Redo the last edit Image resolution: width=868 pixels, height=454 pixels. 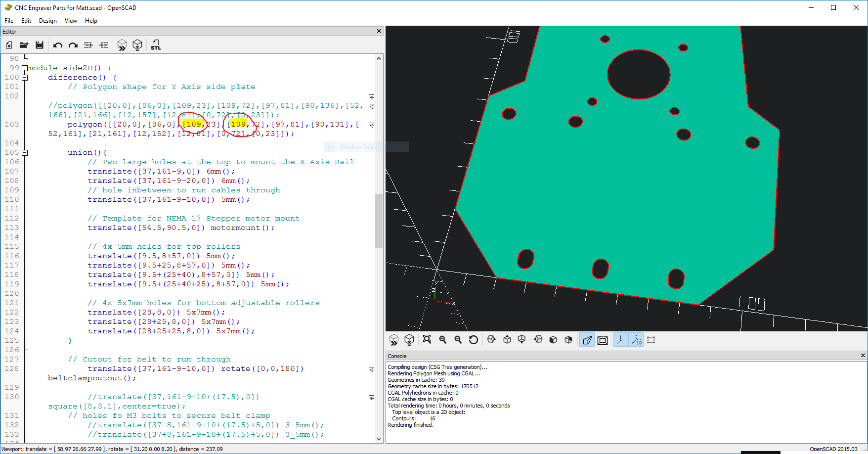click(73, 45)
